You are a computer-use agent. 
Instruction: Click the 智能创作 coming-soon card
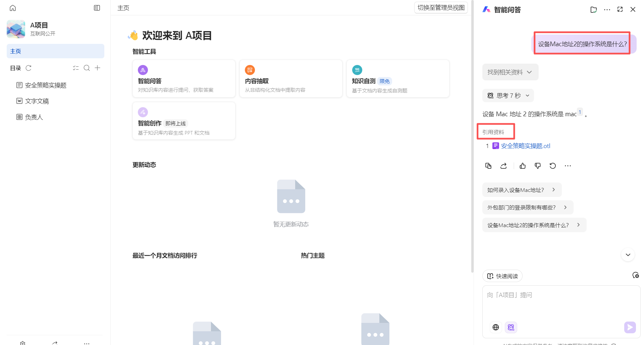point(184,121)
